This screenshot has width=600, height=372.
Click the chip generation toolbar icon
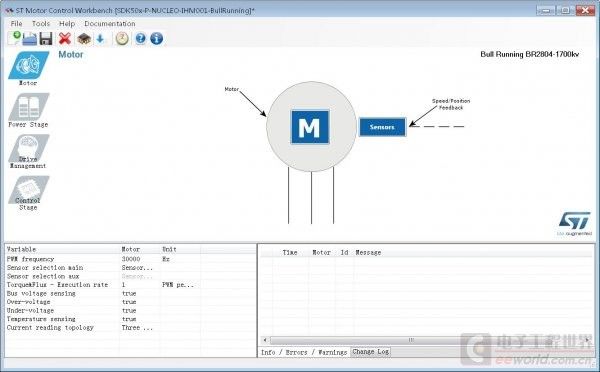pyautogui.click(x=84, y=39)
